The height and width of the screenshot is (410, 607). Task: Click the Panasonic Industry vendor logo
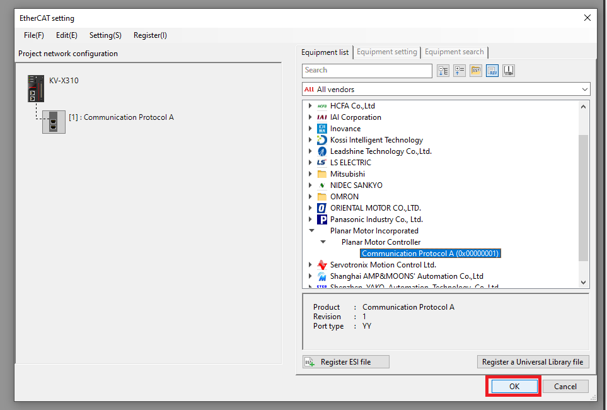point(322,220)
